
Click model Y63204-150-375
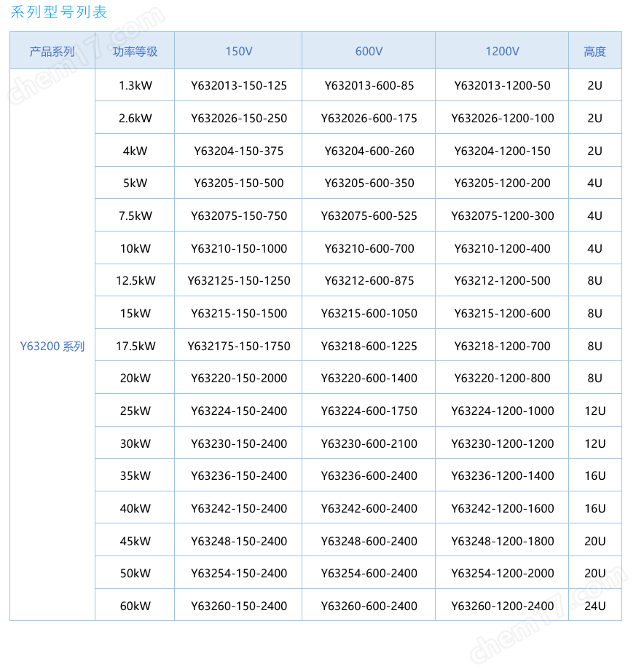pyautogui.click(x=239, y=151)
